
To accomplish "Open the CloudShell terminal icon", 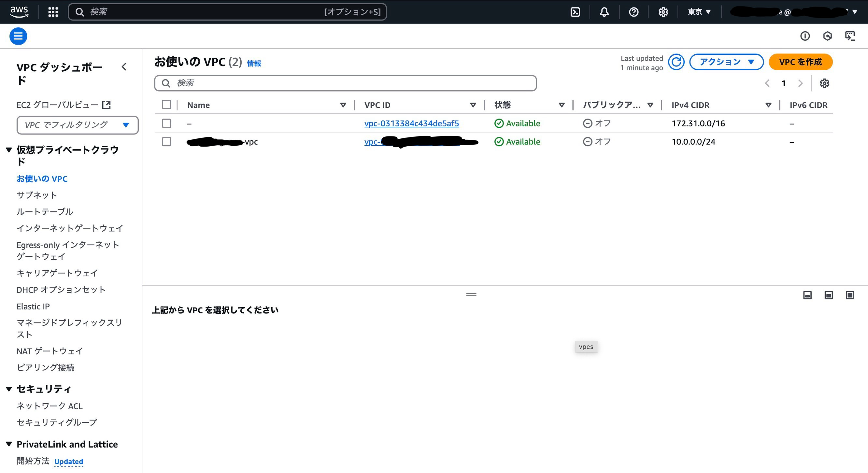I will 575,12.
